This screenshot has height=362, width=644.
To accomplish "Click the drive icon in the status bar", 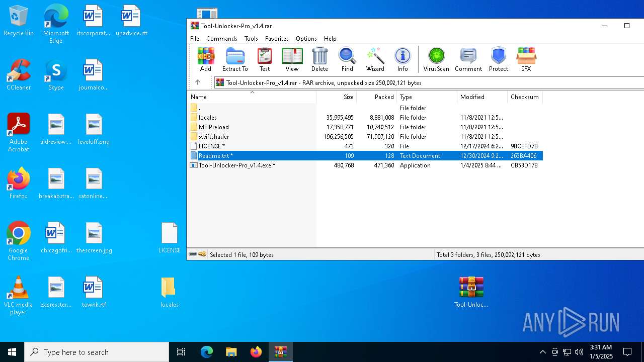I will tap(193, 254).
